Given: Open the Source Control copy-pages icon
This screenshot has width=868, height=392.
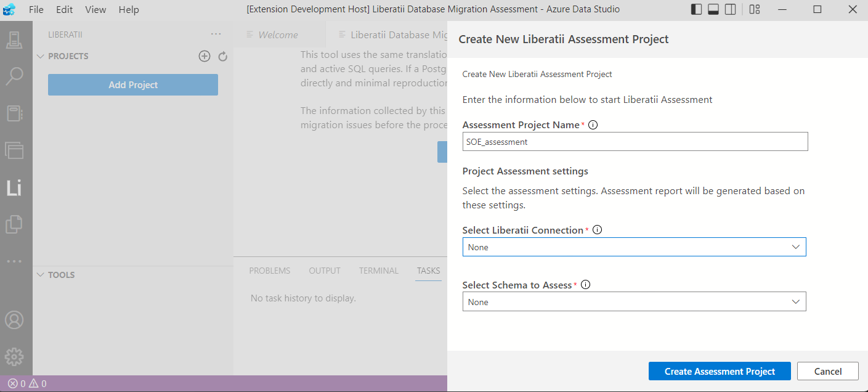Looking at the screenshot, I should (14, 224).
